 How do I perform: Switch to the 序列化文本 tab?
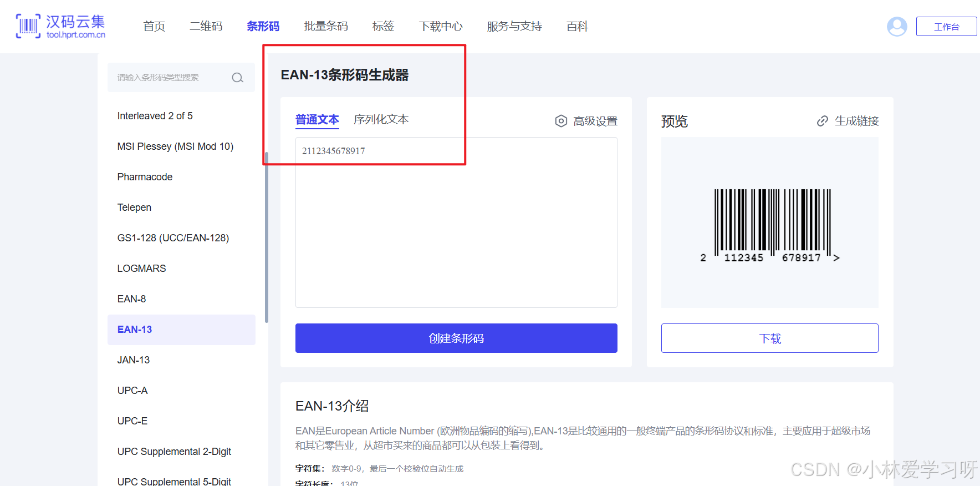click(381, 120)
